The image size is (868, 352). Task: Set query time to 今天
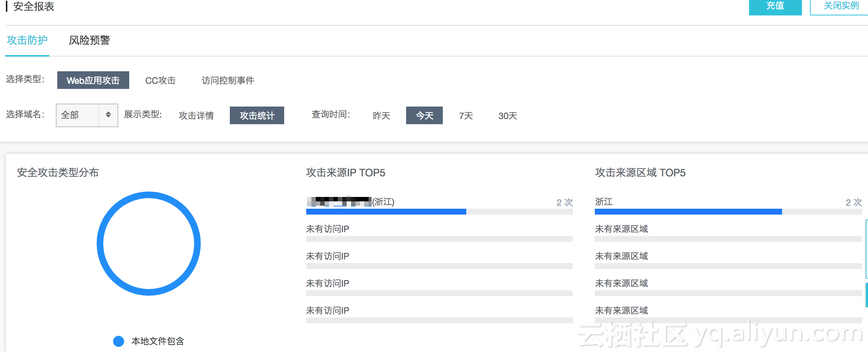click(x=424, y=115)
